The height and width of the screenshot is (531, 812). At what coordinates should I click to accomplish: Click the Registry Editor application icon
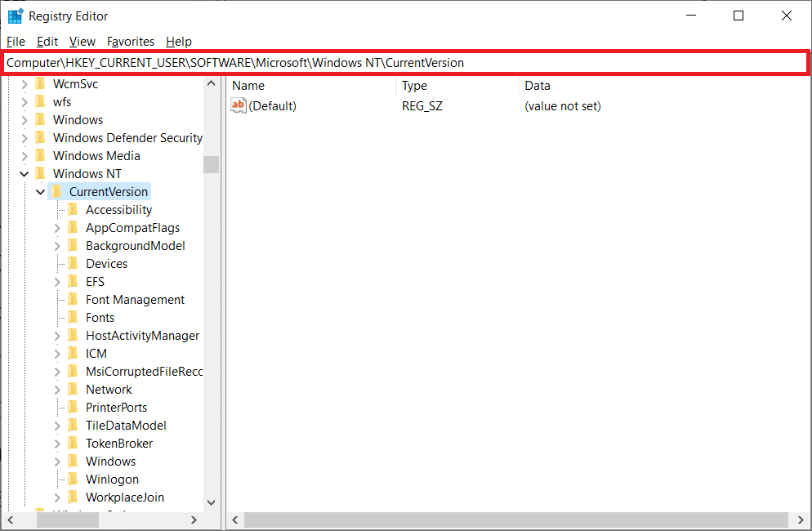click(15, 15)
